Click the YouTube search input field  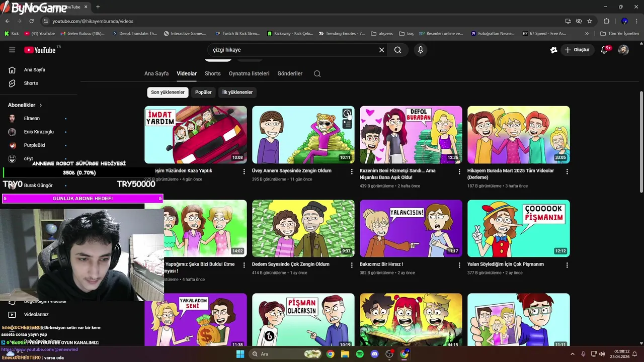293,50
